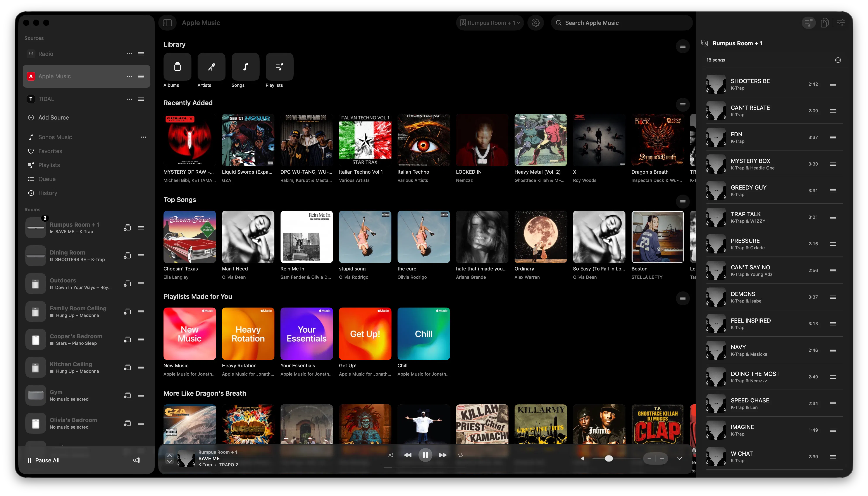Open Artists in the Library

(x=211, y=67)
